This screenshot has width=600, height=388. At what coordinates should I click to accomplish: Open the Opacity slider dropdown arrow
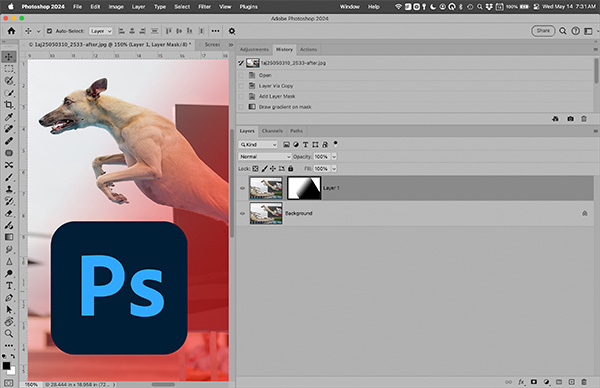[334, 157]
